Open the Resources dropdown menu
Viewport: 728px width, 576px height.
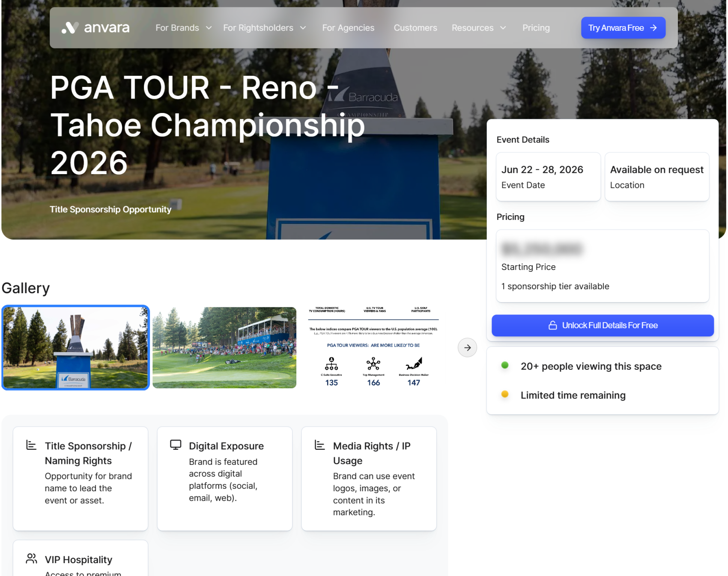[478, 28]
